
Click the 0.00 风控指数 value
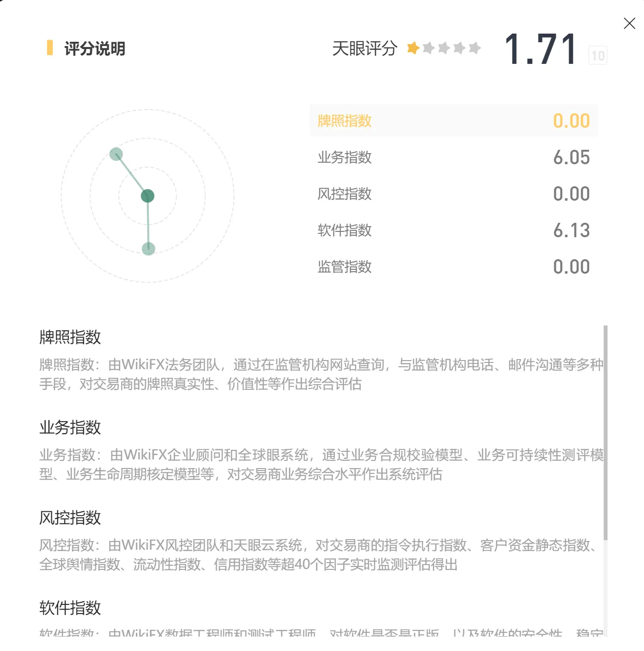point(571,194)
